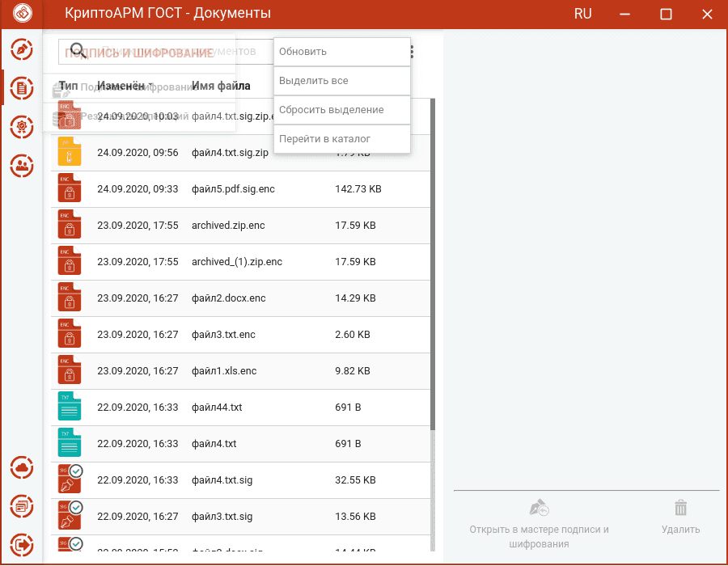Click the yellow ZIP icon of файл4.txt.sig.zip
The image size is (728, 566).
70,152
